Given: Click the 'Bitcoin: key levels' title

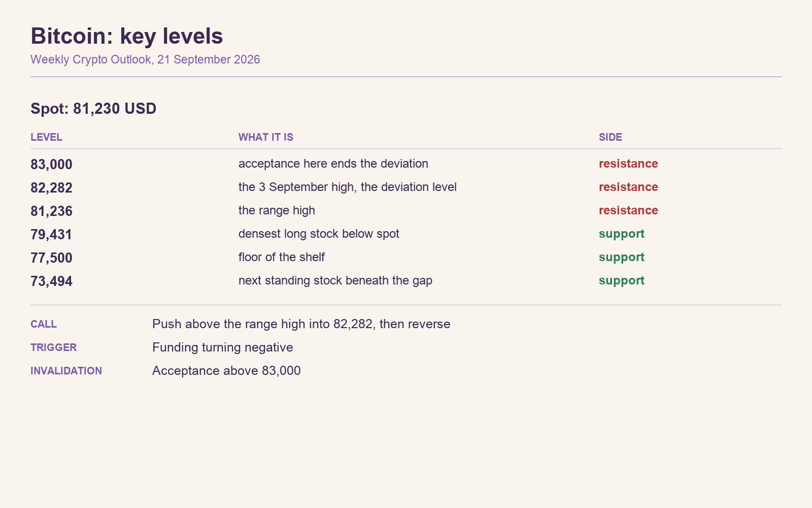Looking at the screenshot, I should click(127, 37).
